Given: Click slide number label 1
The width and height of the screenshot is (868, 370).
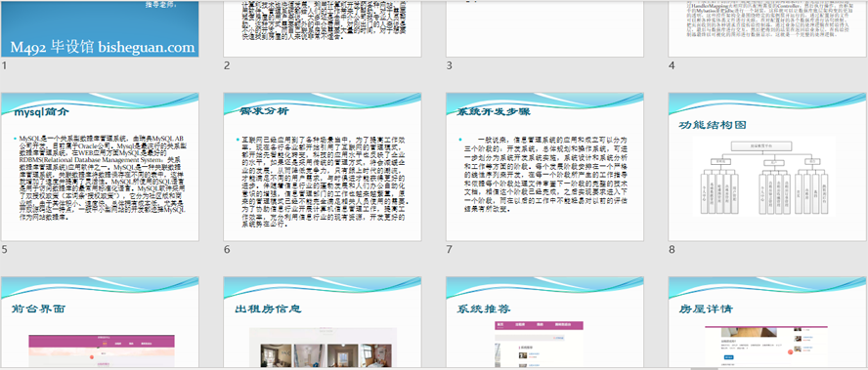Looking at the screenshot, I should [4, 65].
